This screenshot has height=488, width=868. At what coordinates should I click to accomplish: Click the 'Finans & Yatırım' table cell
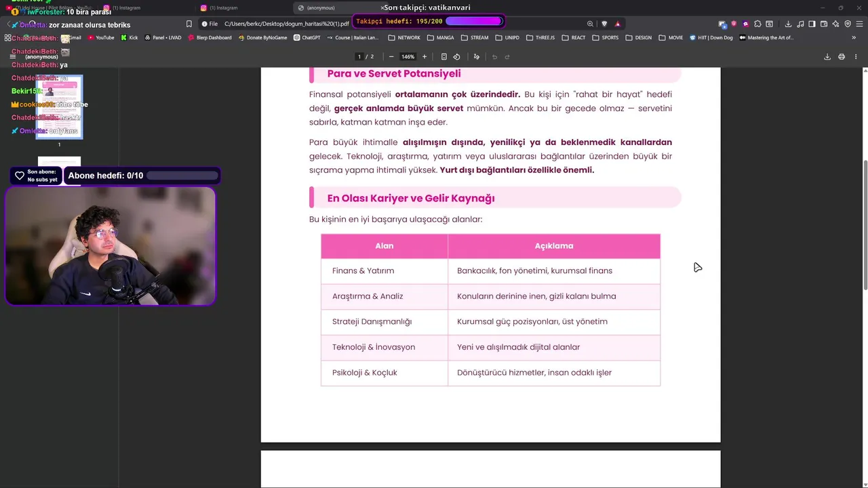point(384,271)
